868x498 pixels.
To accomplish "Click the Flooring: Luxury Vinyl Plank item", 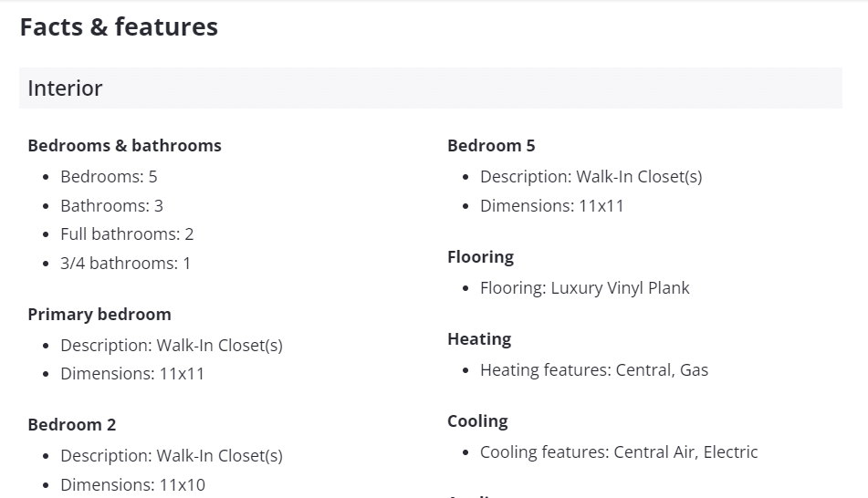I will tap(584, 288).
